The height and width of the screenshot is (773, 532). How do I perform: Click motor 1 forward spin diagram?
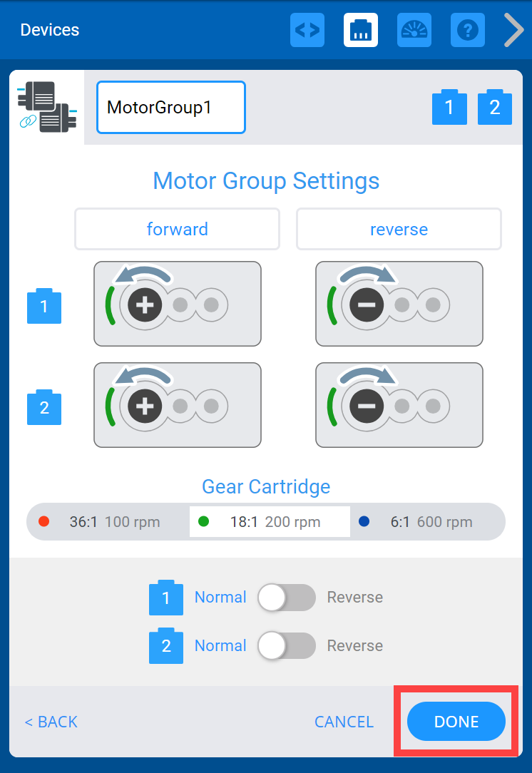pyautogui.click(x=178, y=304)
